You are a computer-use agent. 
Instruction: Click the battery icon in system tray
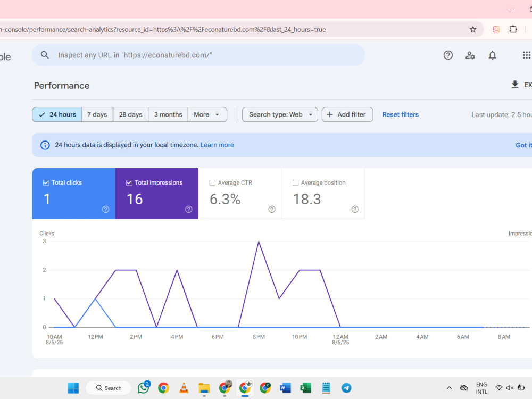(521, 388)
